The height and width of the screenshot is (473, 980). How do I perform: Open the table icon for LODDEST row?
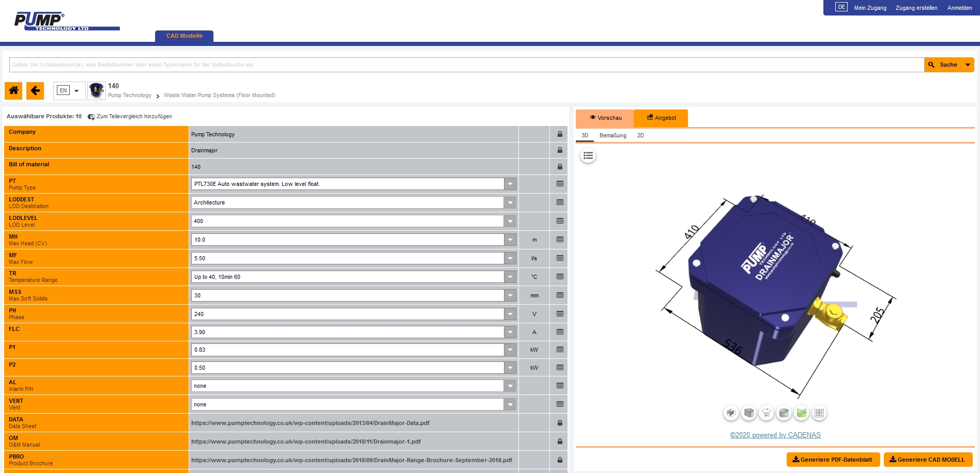(560, 202)
